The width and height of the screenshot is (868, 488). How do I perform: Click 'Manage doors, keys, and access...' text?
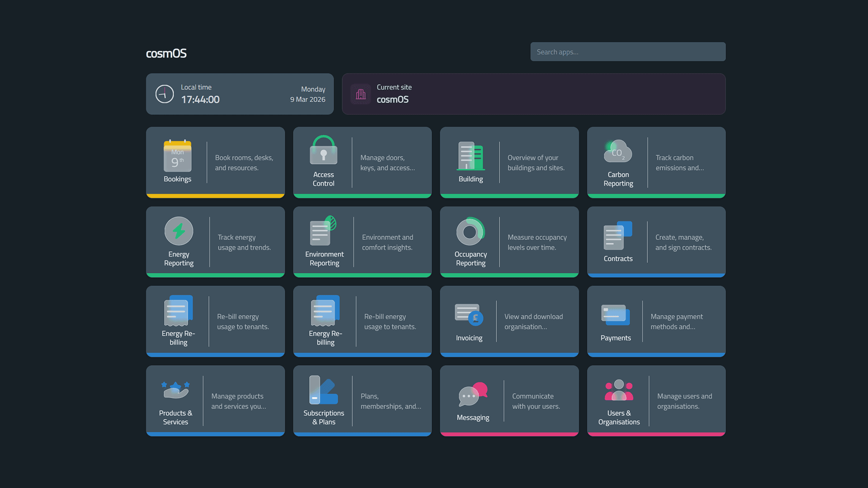pos(387,163)
